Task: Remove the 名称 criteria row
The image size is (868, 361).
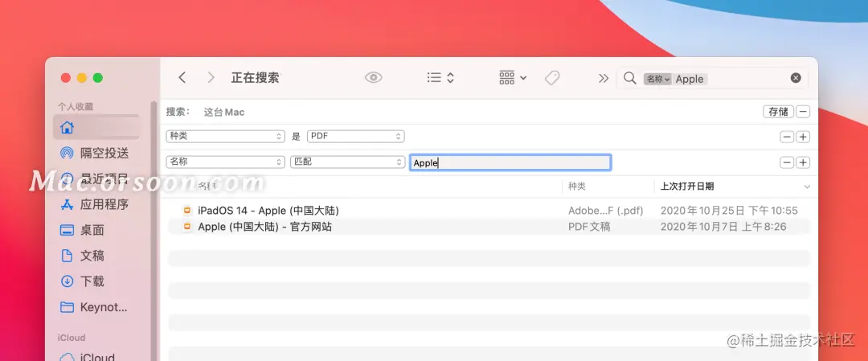Action: pyautogui.click(x=787, y=162)
